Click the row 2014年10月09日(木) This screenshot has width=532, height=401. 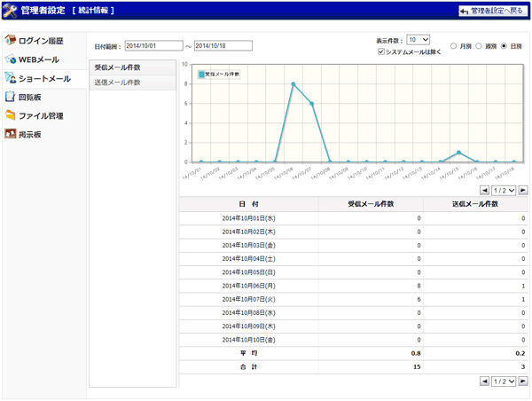pyautogui.click(x=353, y=326)
